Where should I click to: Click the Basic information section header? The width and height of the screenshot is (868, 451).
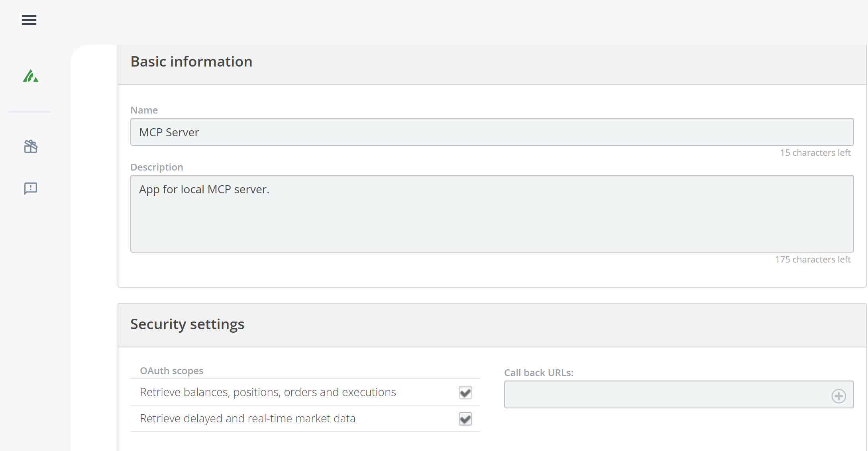191,62
